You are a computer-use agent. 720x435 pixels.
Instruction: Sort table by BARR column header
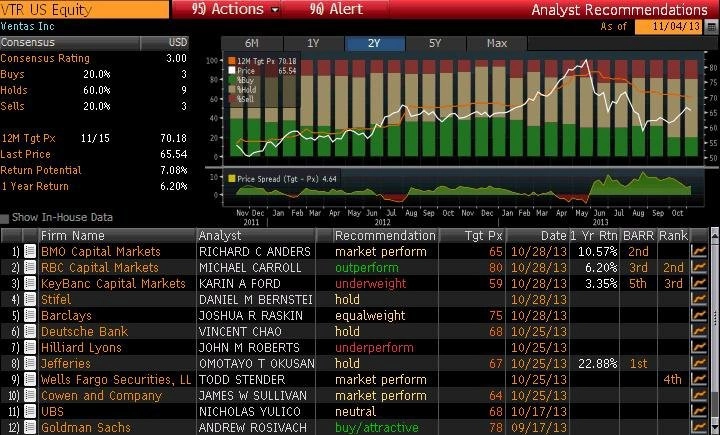638,236
